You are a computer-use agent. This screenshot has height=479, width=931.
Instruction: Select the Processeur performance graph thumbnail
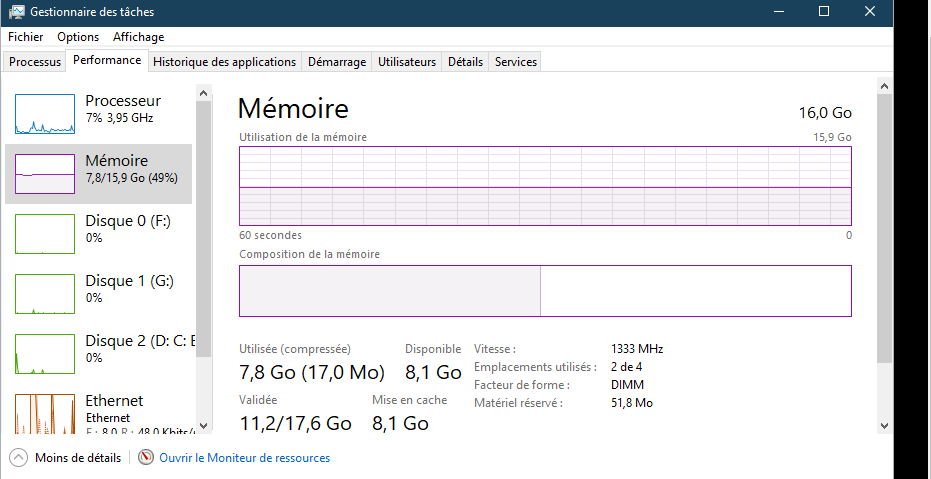(x=45, y=114)
